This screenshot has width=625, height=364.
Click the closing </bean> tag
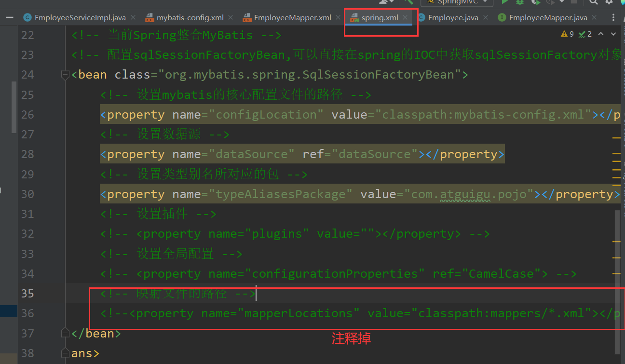point(96,333)
